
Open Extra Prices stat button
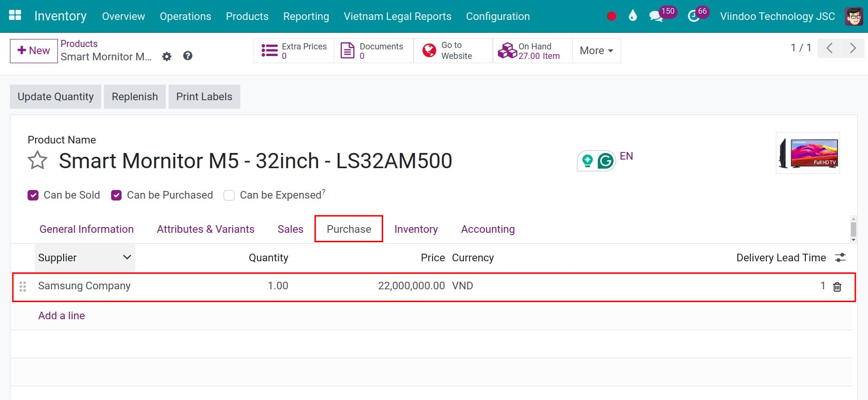pos(294,51)
